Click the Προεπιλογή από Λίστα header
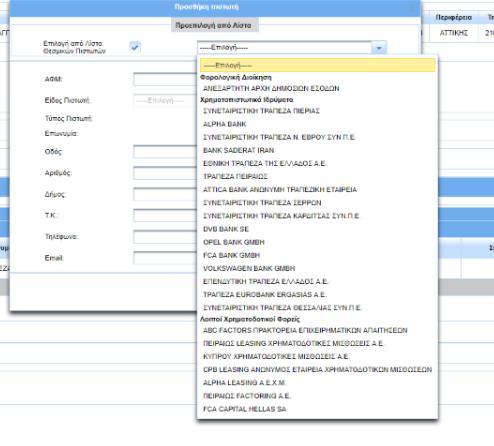The width and height of the screenshot is (494, 446). click(x=214, y=25)
